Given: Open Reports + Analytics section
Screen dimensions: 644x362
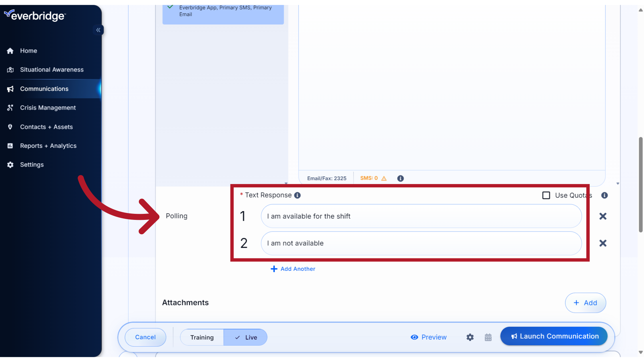Looking at the screenshot, I should [x=48, y=145].
